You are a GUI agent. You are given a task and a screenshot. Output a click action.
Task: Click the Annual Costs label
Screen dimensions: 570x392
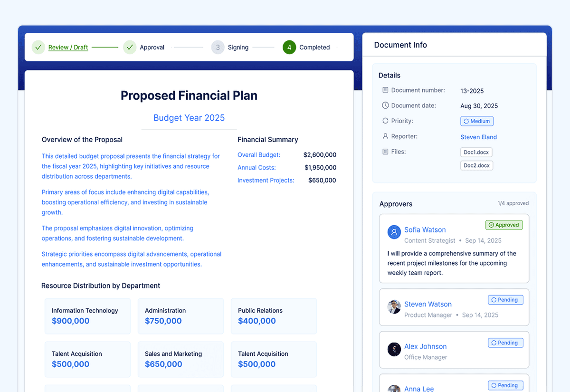click(x=256, y=168)
